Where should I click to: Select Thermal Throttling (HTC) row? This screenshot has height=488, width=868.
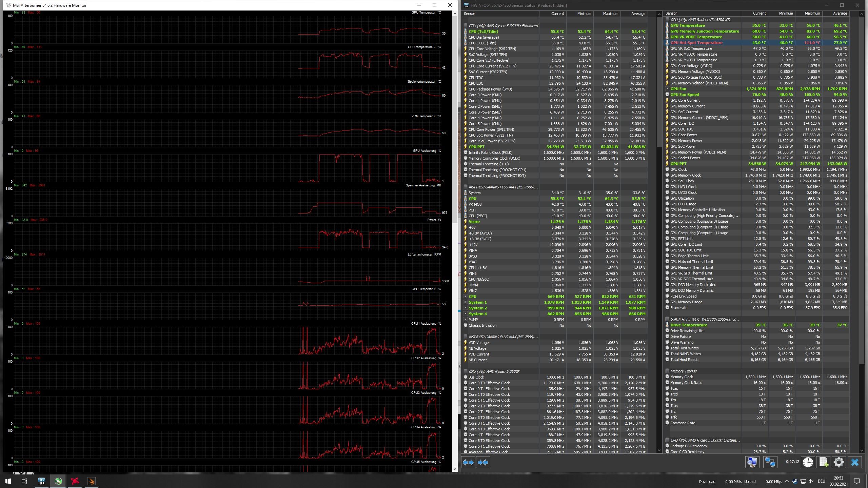pyautogui.click(x=555, y=164)
